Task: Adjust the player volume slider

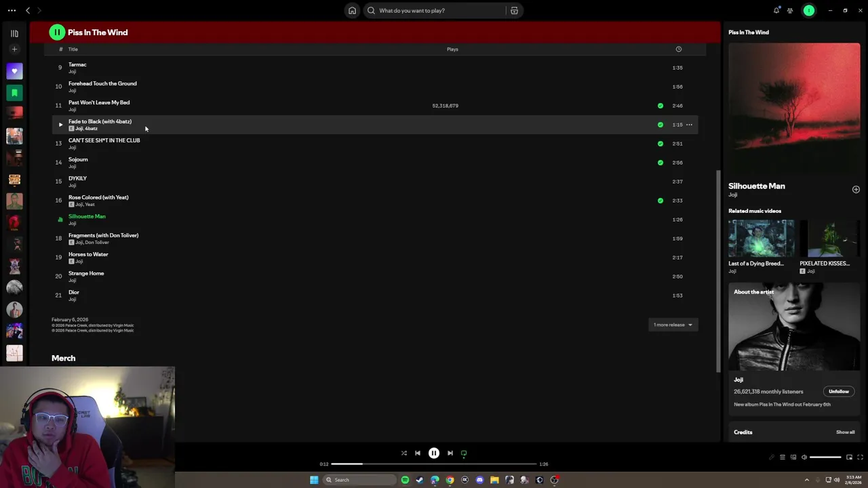Action: click(825, 457)
